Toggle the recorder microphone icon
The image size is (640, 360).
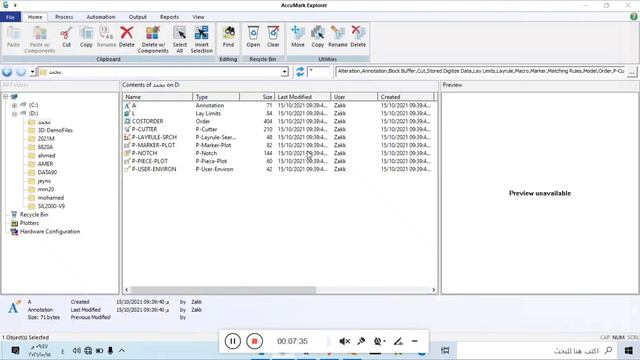(361, 341)
